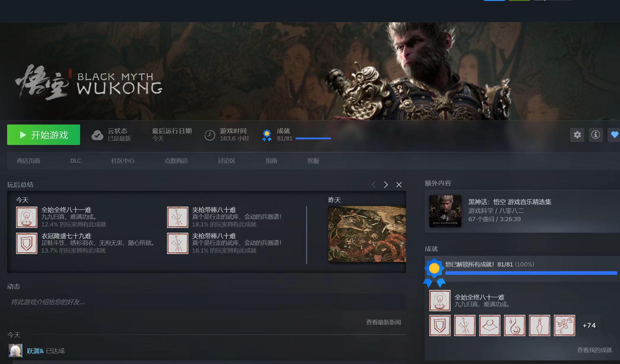
Task: Click 163.6 小时 playtime text
Action: pos(234,138)
